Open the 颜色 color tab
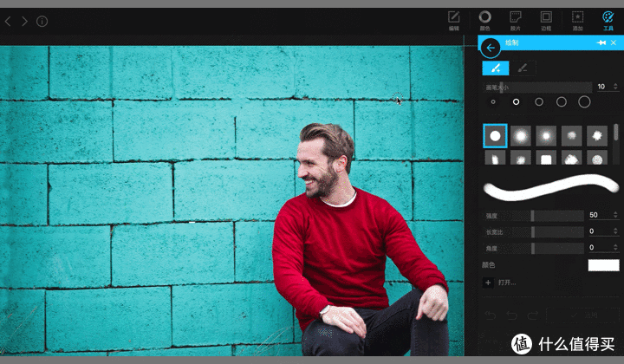Screen dimensions: 624x364 pos(484,21)
